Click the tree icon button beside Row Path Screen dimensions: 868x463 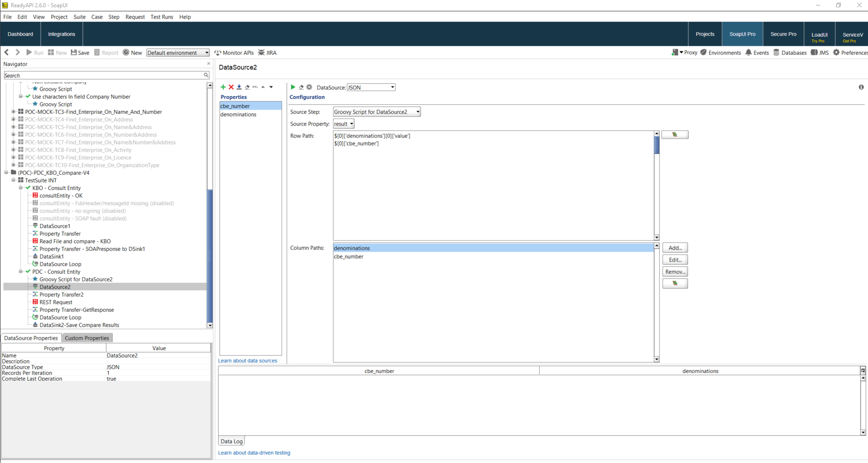[x=674, y=135]
